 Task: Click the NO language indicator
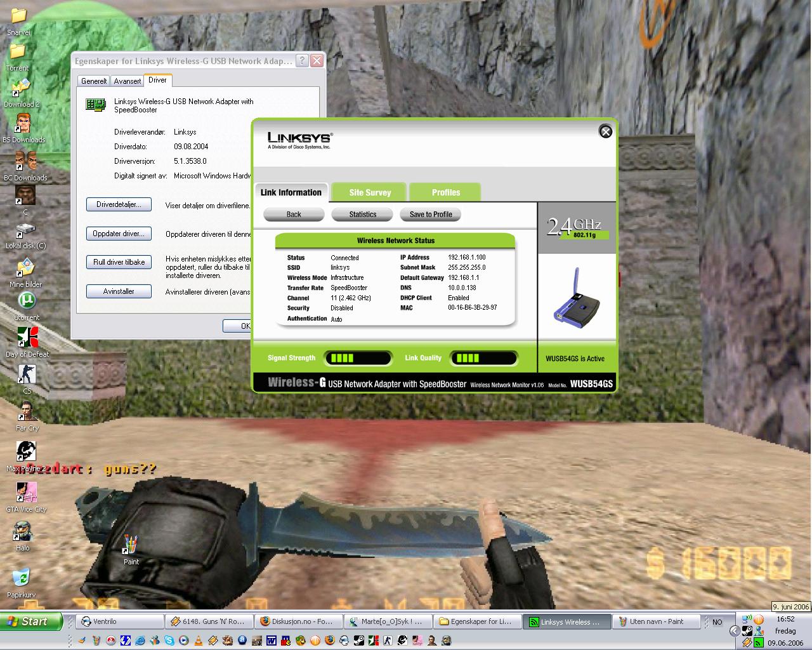pyautogui.click(x=717, y=622)
